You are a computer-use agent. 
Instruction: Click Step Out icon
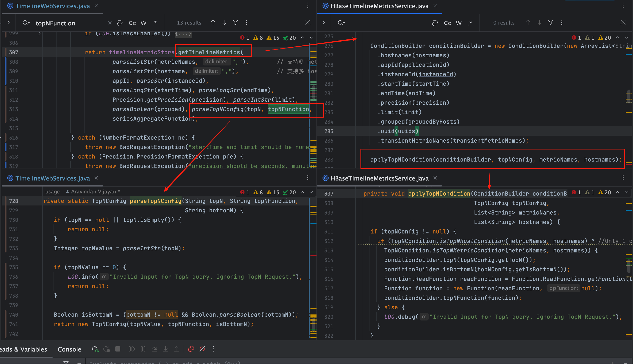pos(177,349)
